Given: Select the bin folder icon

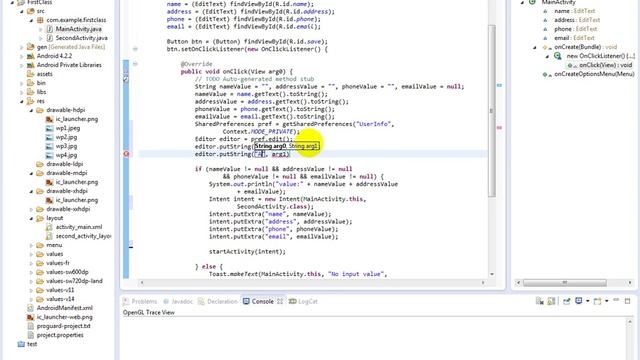Looking at the screenshot, I should click(x=30, y=83).
